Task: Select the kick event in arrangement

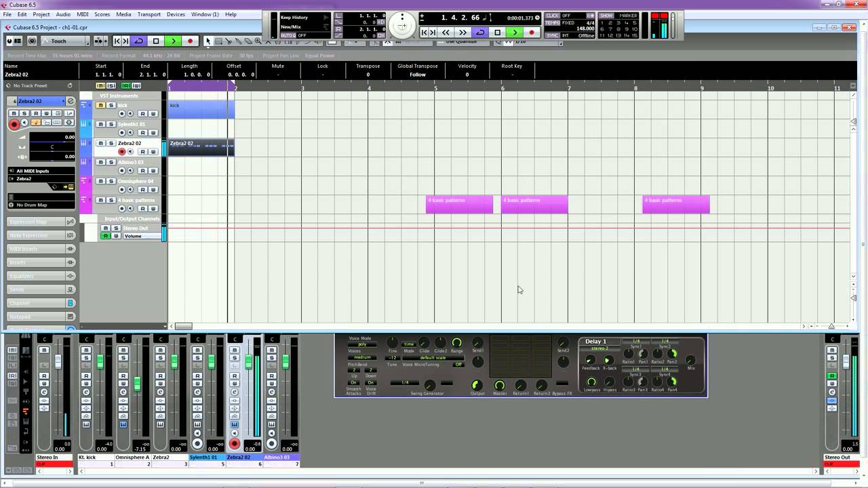Action: pyautogui.click(x=201, y=109)
